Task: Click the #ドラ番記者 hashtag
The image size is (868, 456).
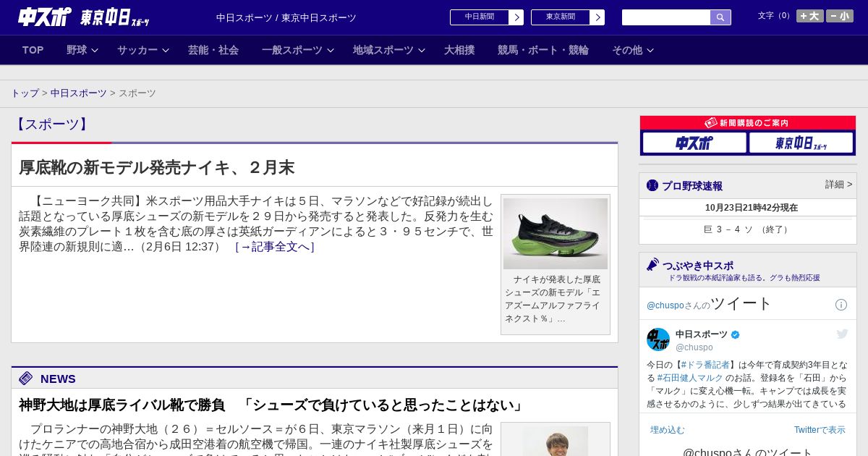Action: 705,365
